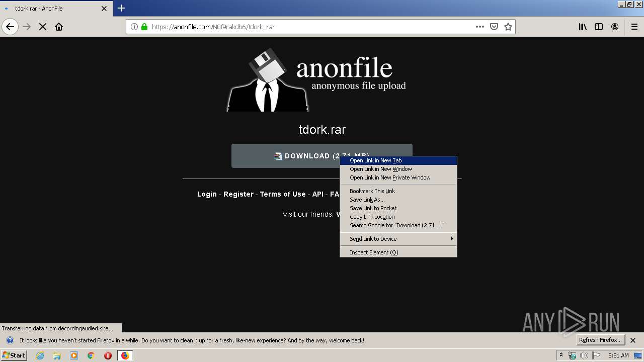The width and height of the screenshot is (644, 362).
Task: Open the Windows Start menu
Action: click(14, 355)
